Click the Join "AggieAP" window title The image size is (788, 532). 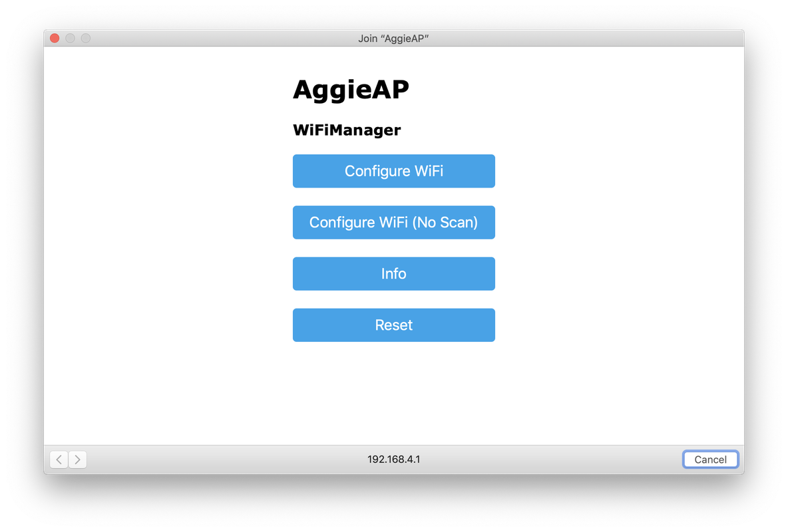[393, 39]
